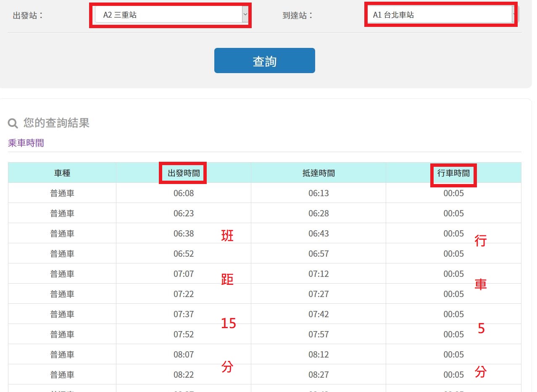
Task: Click the 您的查詢結果 heading text
Action: pos(56,123)
